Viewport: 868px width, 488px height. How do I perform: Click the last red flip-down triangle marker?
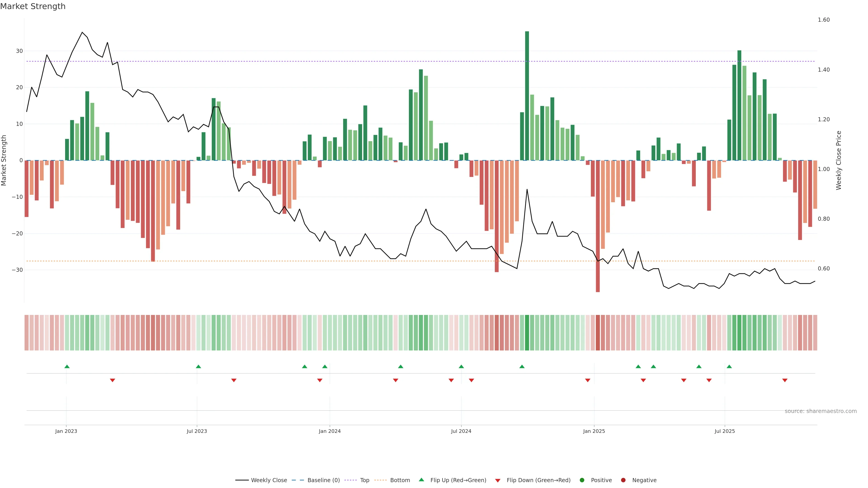(785, 380)
